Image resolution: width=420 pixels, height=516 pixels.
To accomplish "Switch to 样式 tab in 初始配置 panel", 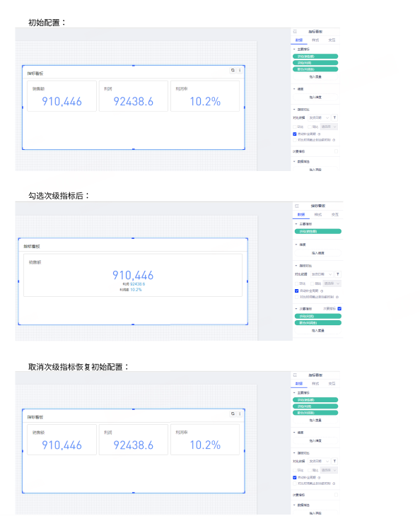I will (315, 40).
